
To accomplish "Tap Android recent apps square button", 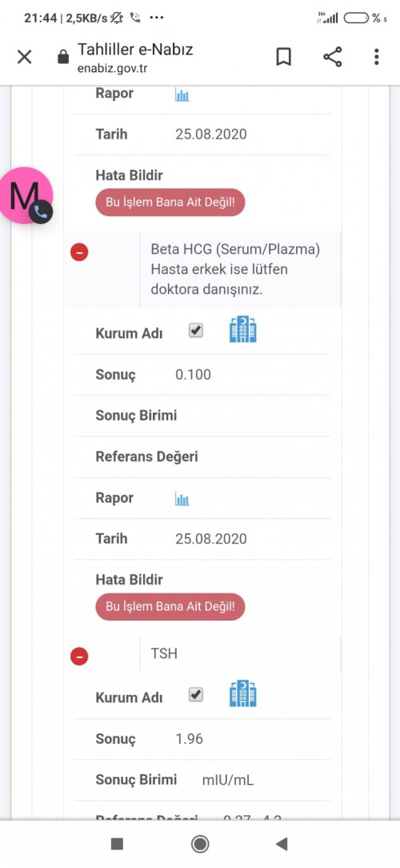I will pos(117,844).
